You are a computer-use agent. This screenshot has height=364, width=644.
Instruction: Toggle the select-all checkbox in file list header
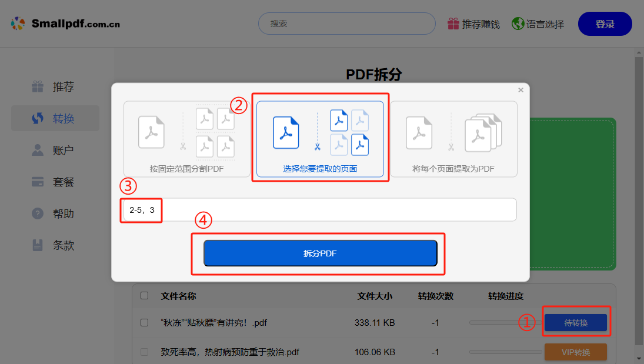(144, 296)
